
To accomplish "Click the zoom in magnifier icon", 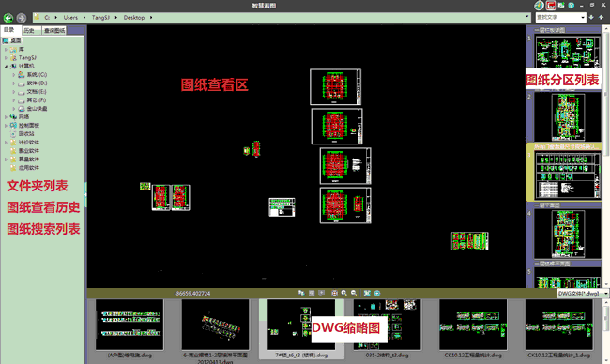I will (x=343, y=293).
